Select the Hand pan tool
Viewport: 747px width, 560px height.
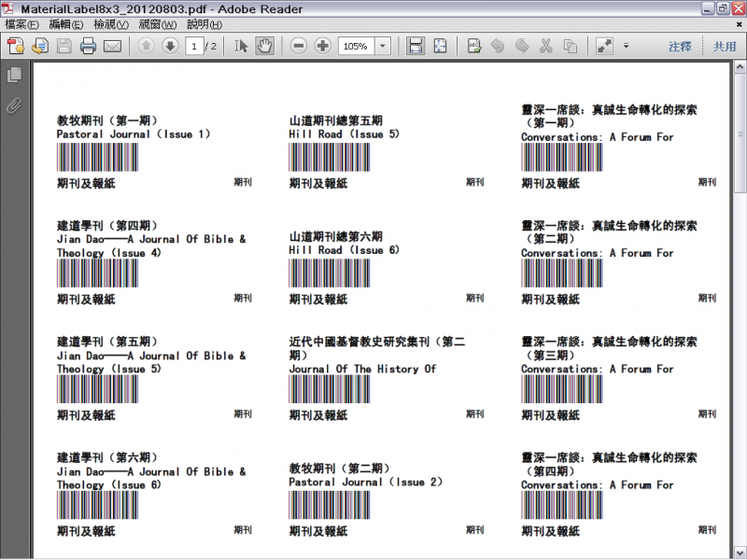264,46
